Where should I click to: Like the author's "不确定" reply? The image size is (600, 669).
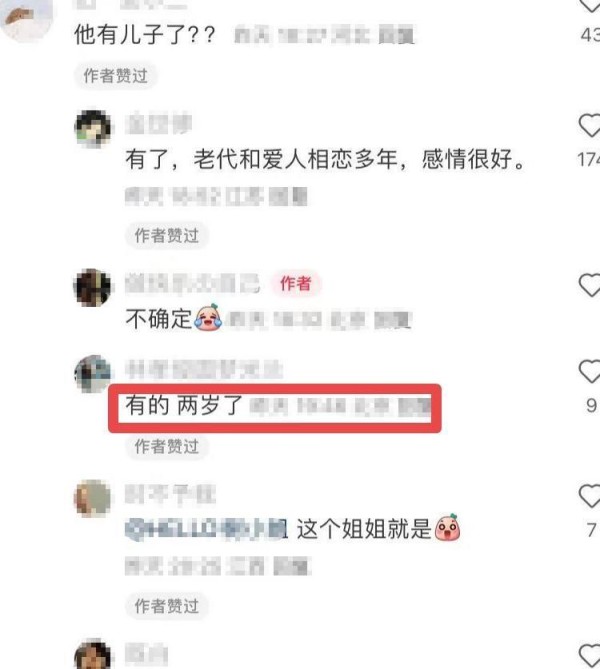click(x=590, y=285)
